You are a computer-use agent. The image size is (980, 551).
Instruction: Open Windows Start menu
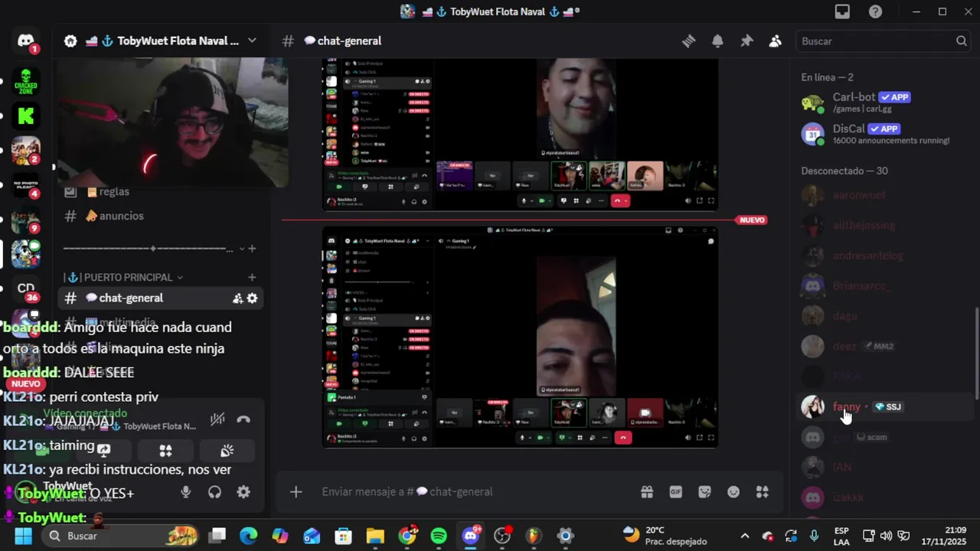(23, 536)
